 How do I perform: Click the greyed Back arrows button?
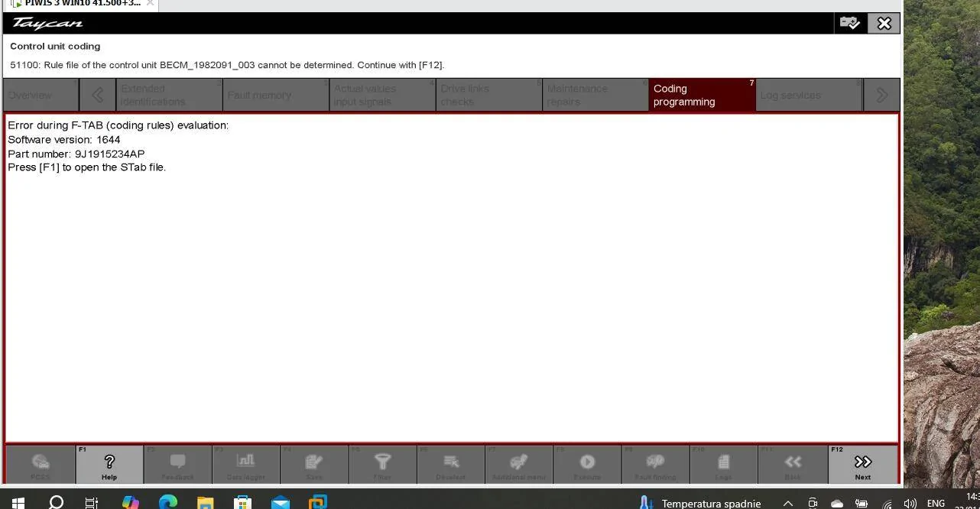point(793,464)
